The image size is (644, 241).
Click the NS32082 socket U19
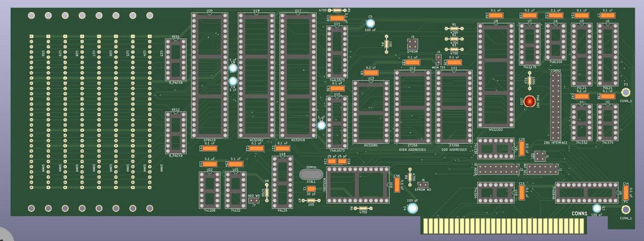coord(256,75)
